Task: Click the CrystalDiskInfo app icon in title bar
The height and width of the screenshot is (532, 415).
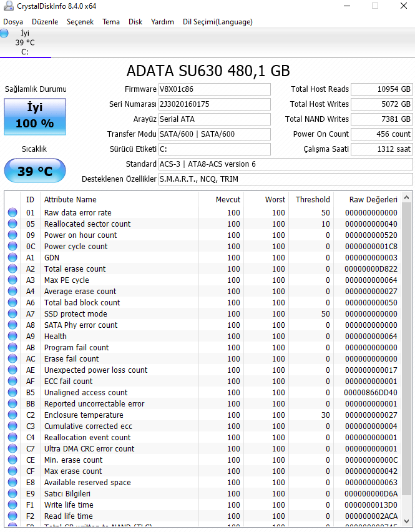Action: tap(6, 6)
